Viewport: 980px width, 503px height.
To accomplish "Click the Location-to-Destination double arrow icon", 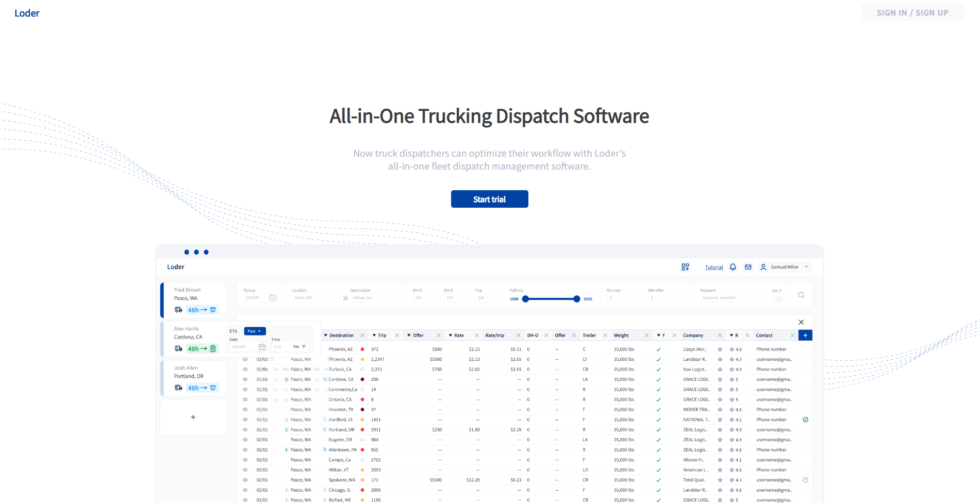I will 345,298.
